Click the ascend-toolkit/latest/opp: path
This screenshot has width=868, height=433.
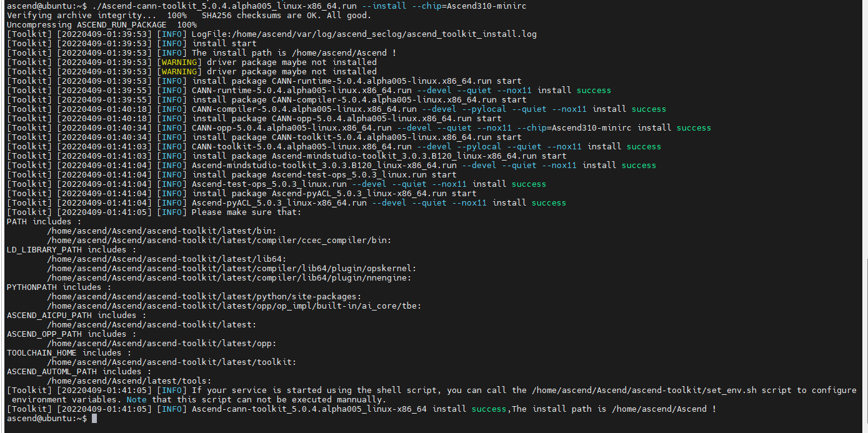tap(162, 343)
